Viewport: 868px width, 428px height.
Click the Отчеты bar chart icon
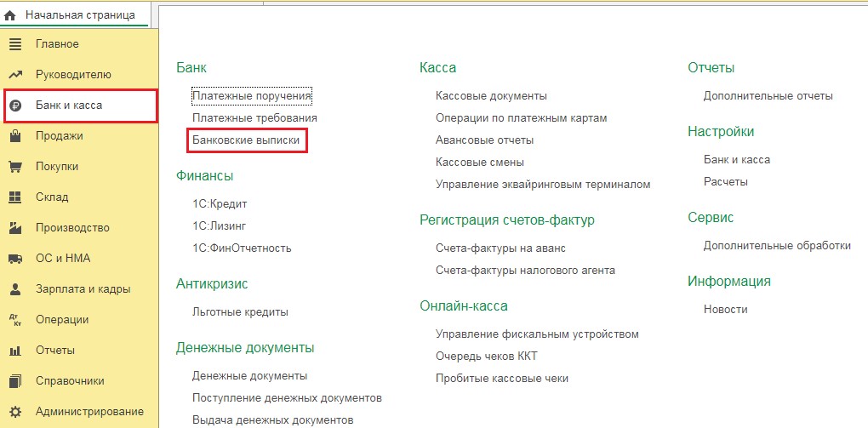15,351
